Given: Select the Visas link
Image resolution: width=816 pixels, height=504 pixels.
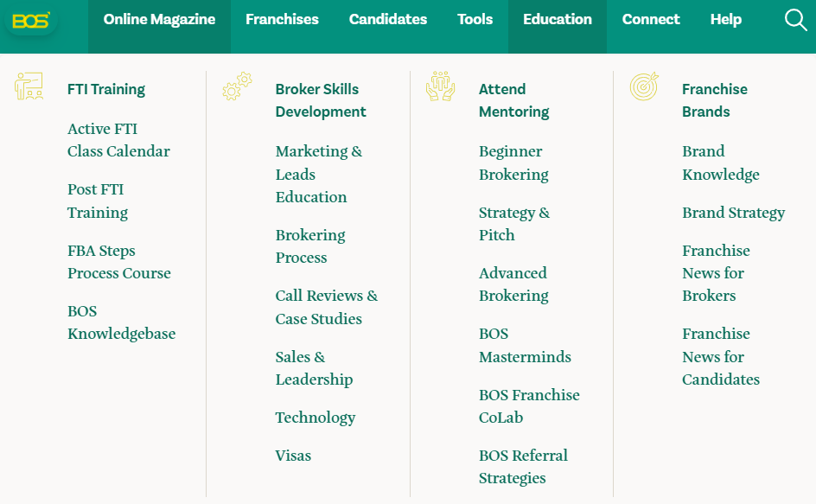Looking at the screenshot, I should (x=294, y=456).
